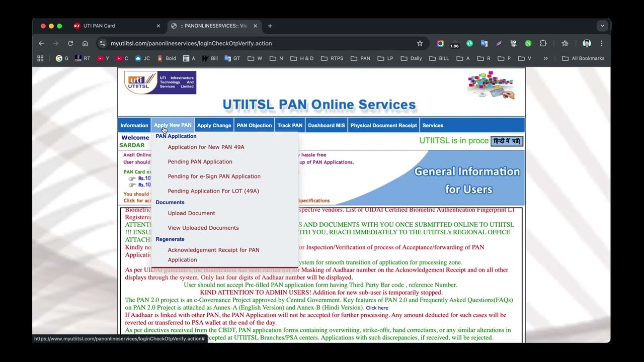This screenshot has height=362, width=644.
Task: Open the PAN Objection menu
Action: click(254, 125)
